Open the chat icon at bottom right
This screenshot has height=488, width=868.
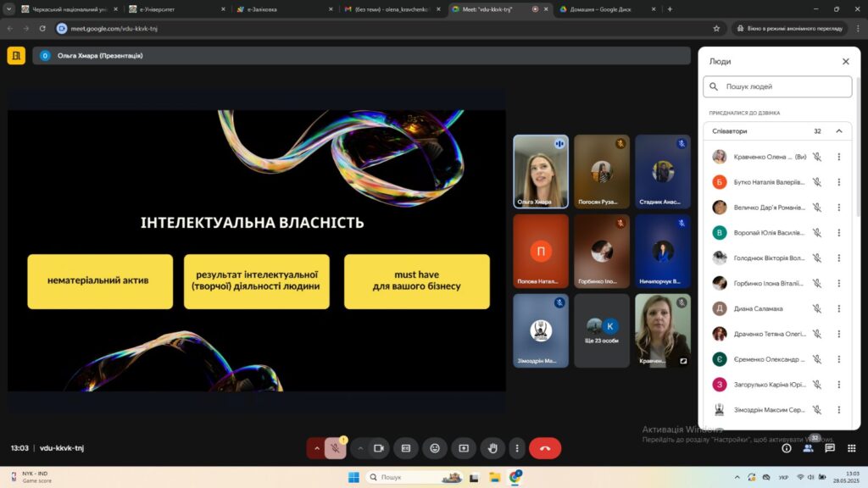pos(830,448)
